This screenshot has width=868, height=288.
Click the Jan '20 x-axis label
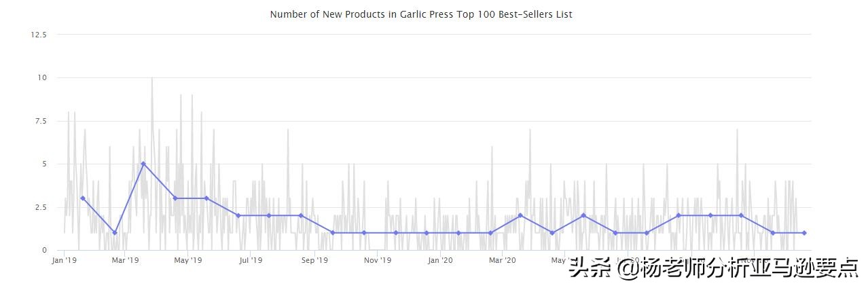pos(440,259)
